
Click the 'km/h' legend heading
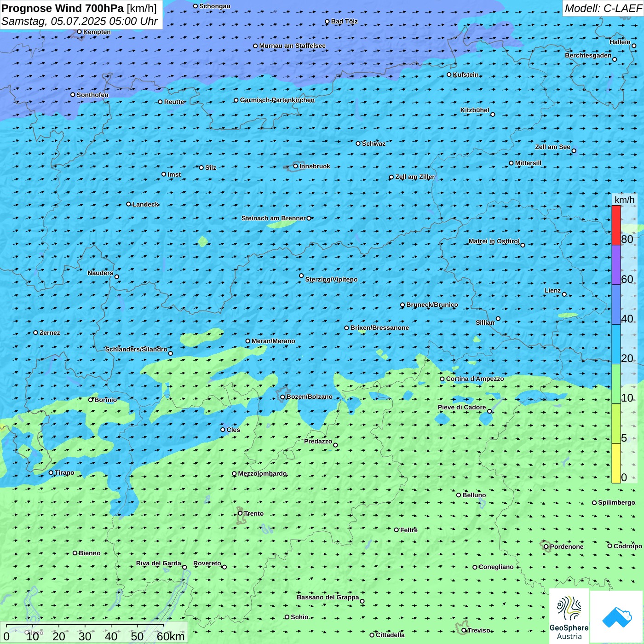click(x=624, y=200)
